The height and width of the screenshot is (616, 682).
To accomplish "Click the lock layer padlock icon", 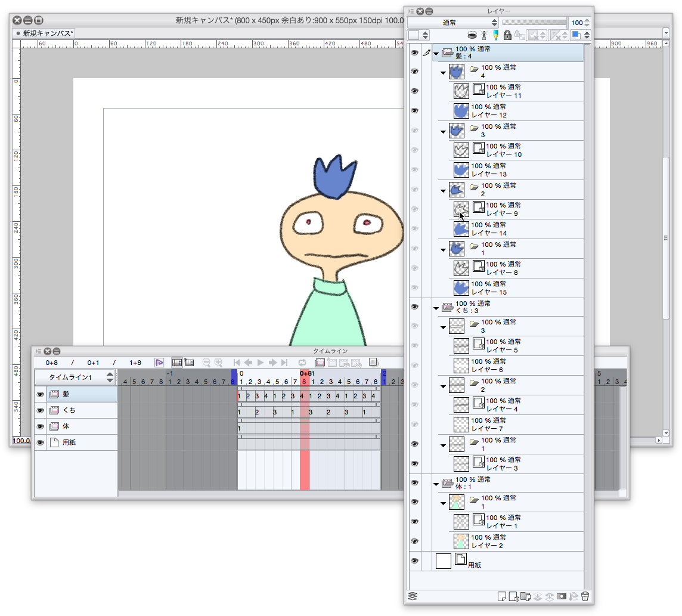I will tap(507, 36).
